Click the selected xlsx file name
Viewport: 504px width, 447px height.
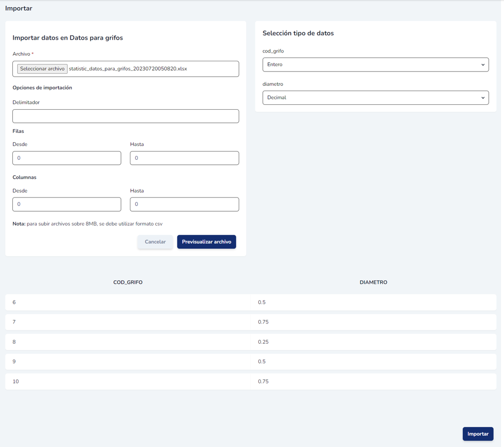(x=128, y=69)
